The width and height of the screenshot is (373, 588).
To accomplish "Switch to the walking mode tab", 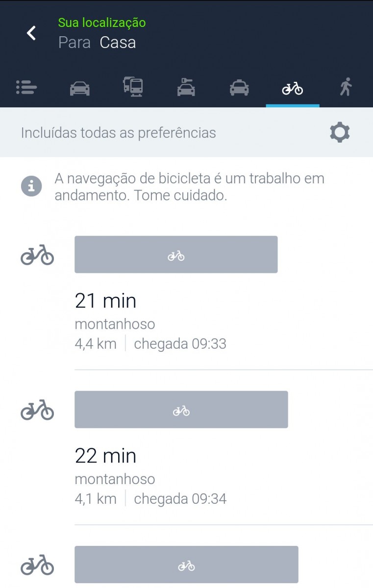I will click(x=346, y=87).
